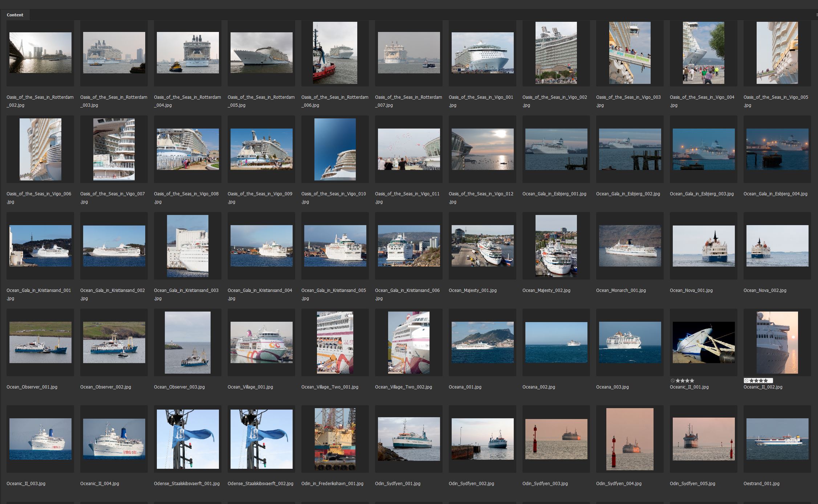Select Oceana_001.jpg thumbnail with mountain
The image size is (818, 504).
coord(483,342)
